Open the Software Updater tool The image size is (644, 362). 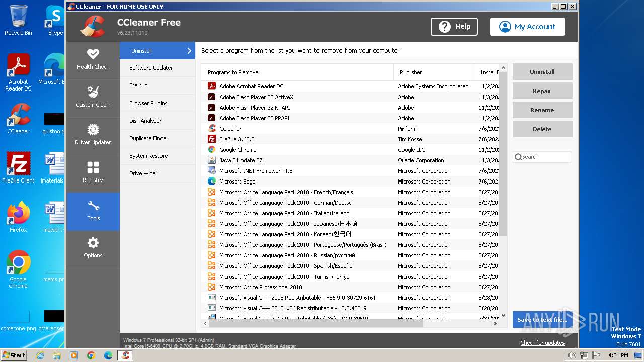157,68
